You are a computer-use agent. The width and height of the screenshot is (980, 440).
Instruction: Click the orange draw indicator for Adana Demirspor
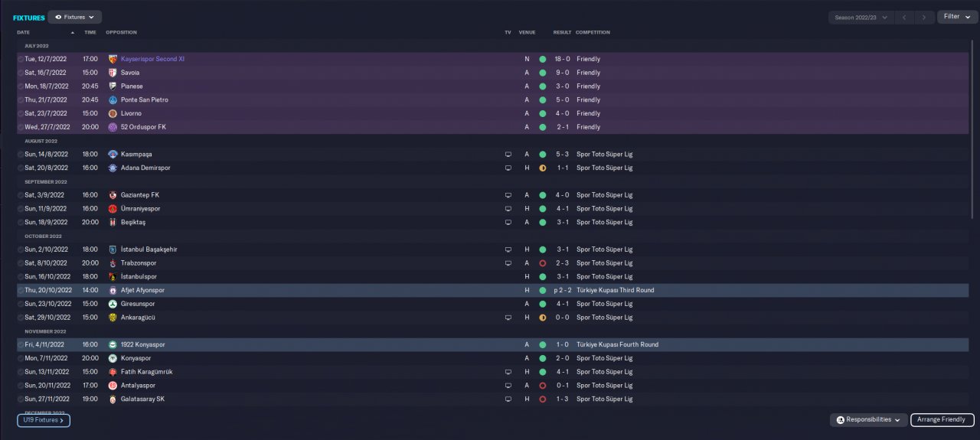pyautogui.click(x=542, y=168)
